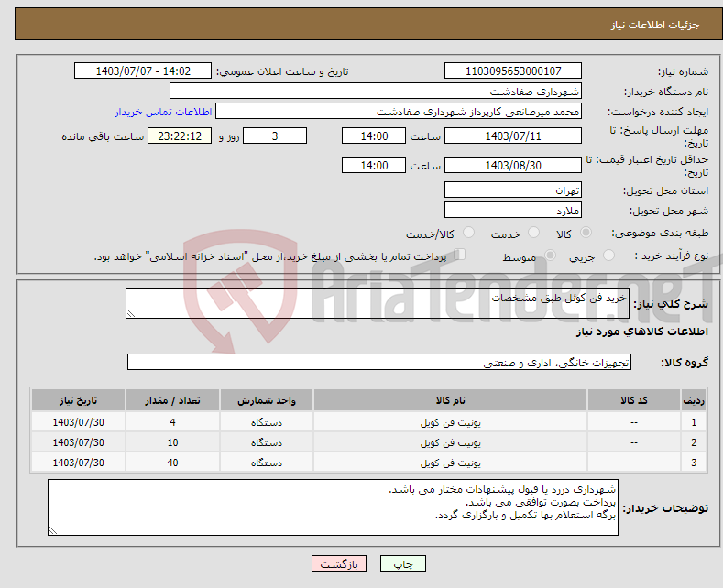Click the requester name field محمد میرصانعی
This screenshot has width=723, height=588.
tap(399, 112)
